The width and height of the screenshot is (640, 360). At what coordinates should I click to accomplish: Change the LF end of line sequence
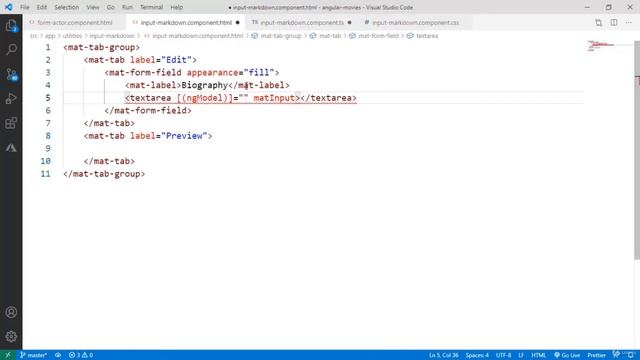(x=521, y=355)
